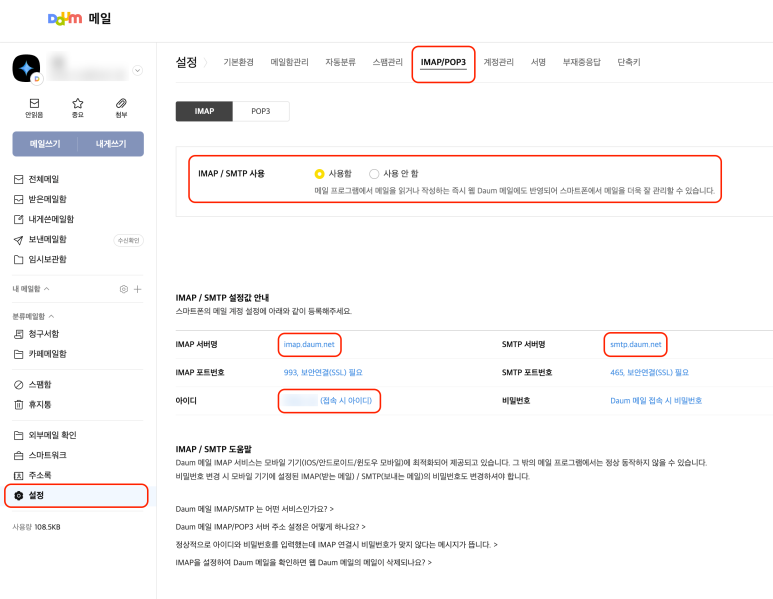Open 카페메일함 folder
The height and width of the screenshot is (599, 773).
(x=47, y=354)
